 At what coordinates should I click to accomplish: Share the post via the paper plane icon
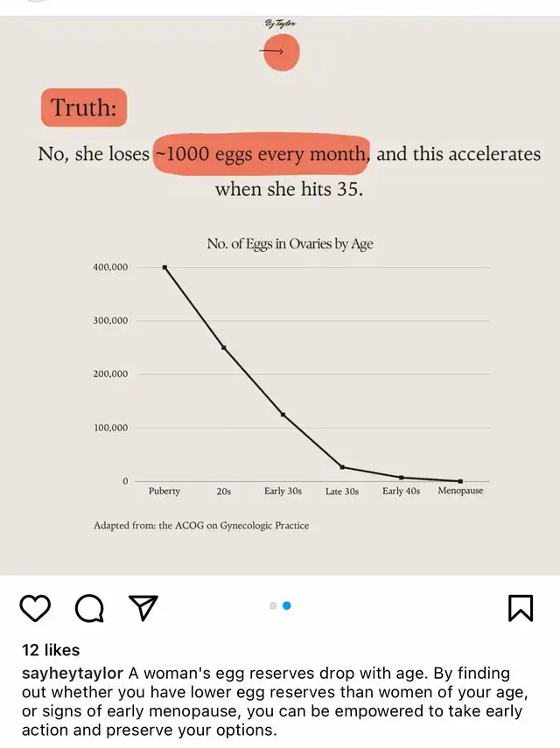pyautogui.click(x=143, y=607)
